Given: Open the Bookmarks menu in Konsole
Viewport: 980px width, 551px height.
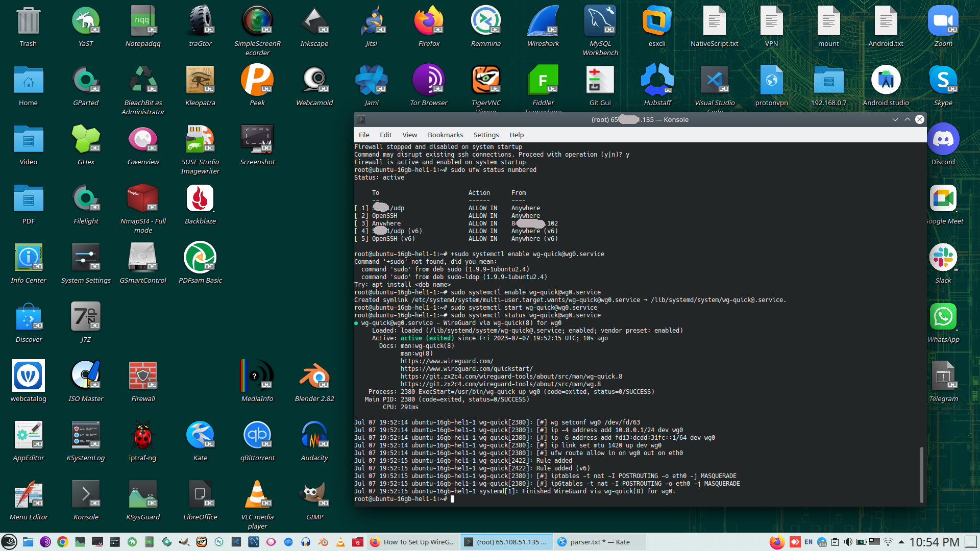Looking at the screenshot, I should (x=445, y=135).
